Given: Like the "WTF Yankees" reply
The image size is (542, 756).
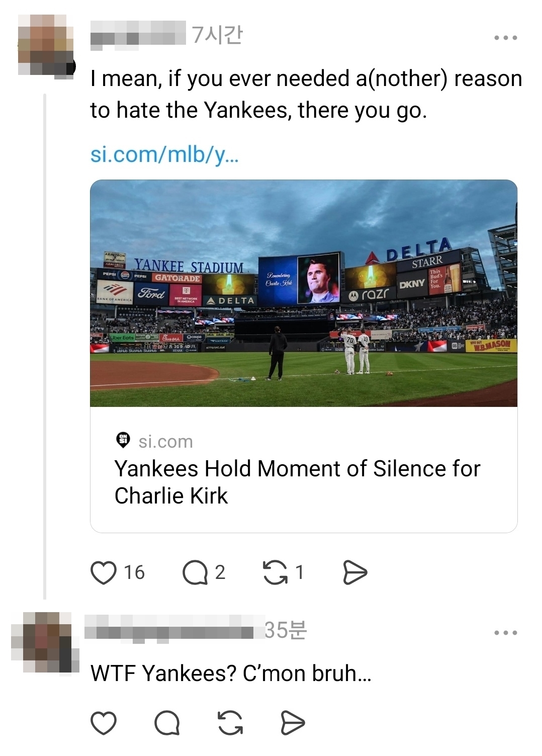Looking at the screenshot, I should 104,723.
